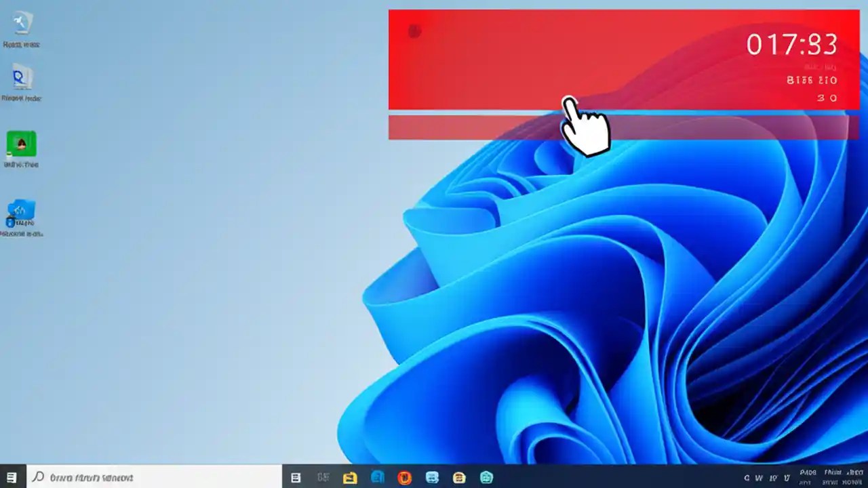Open Task View from the taskbar
Image resolution: width=868 pixels, height=488 pixels.
(x=296, y=478)
